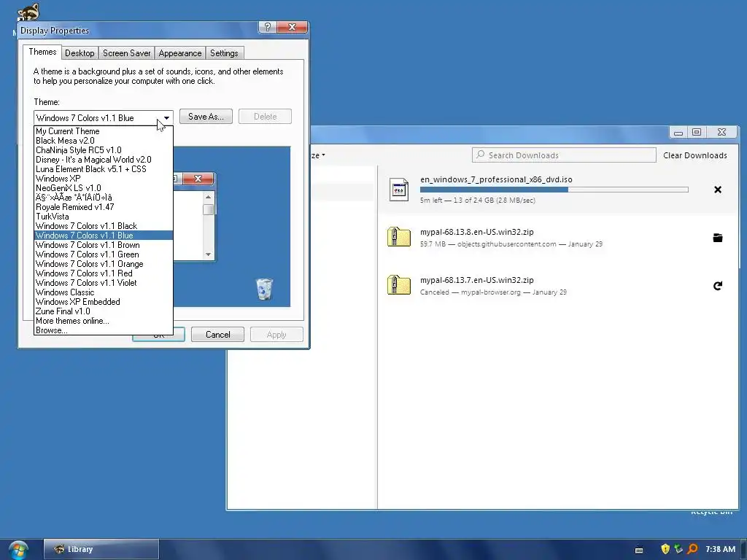Select mypal-68.13.7.en-US.win32.zip download entry
747x560 pixels.
[x=558, y=286]
